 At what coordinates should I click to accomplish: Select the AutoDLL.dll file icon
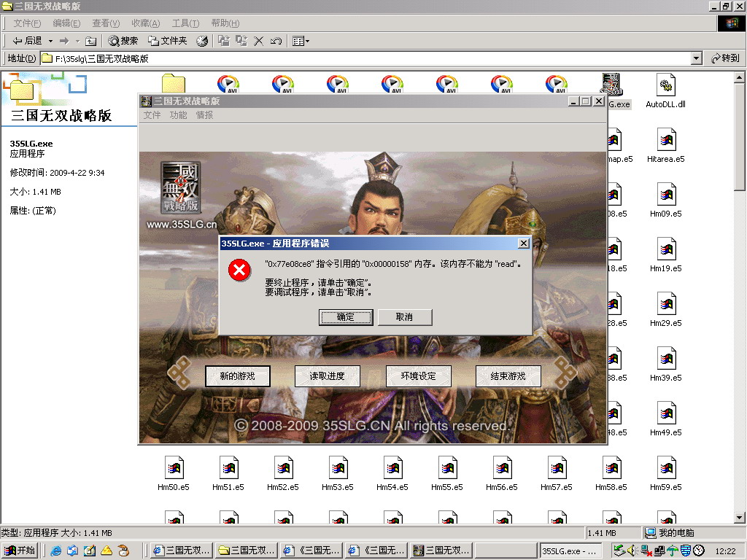click(665, 86)
